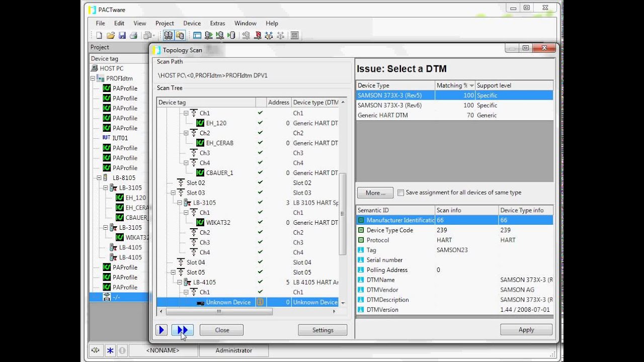Toggle the Project view toolbar icon

[x=168, y=35]
